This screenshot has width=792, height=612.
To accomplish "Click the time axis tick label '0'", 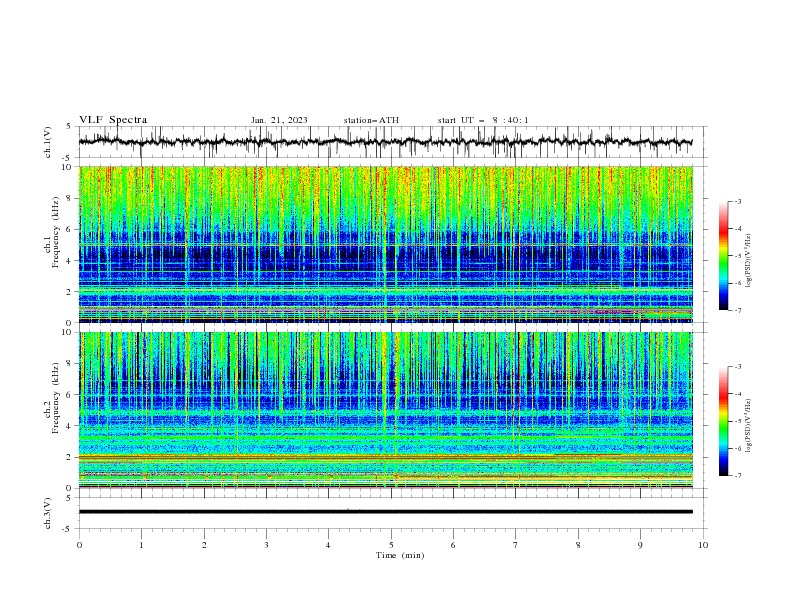I will click(79, 545).
